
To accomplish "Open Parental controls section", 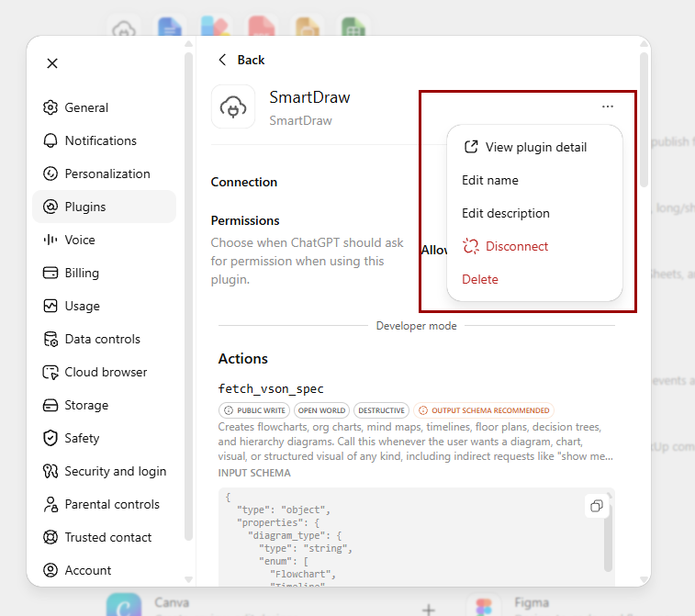I will [x=104, y=504].
